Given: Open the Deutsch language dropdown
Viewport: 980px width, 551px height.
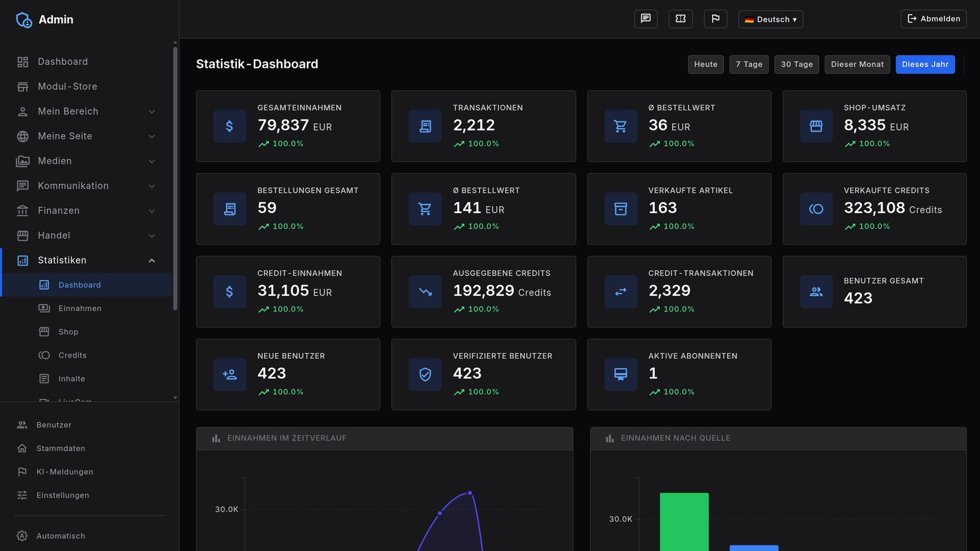Looking at the screenshot, I should 771,19.
